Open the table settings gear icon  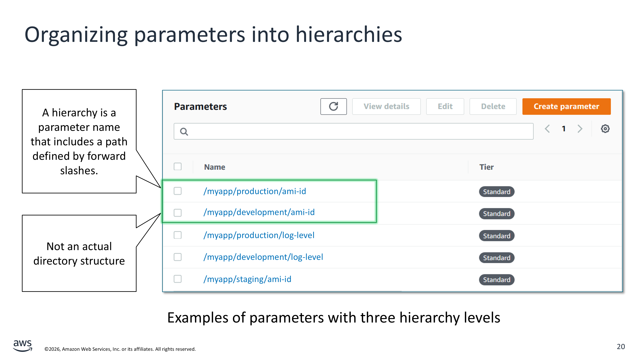605,129
